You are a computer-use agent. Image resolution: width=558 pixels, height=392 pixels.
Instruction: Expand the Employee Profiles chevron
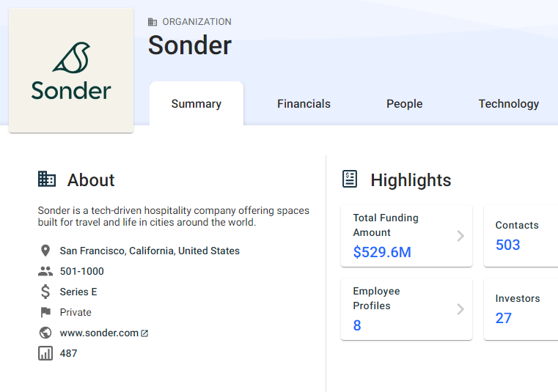(x=460, y=309)
